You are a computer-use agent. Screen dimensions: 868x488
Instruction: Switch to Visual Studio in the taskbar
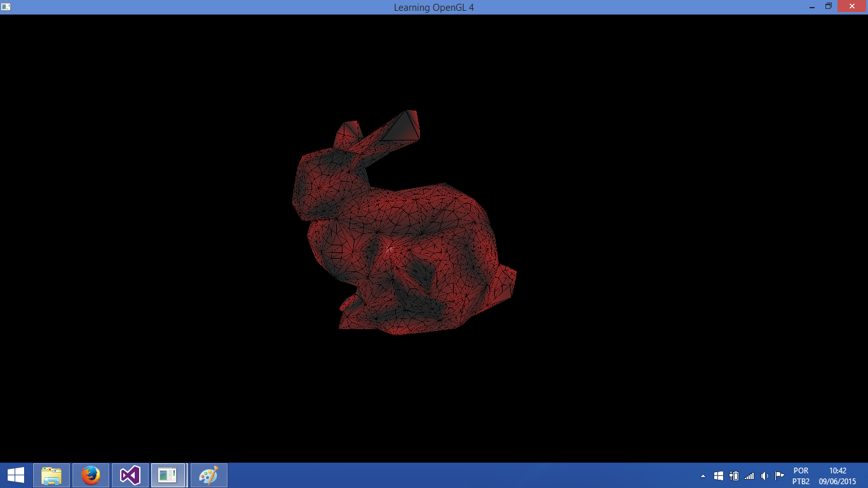point(130,475)
